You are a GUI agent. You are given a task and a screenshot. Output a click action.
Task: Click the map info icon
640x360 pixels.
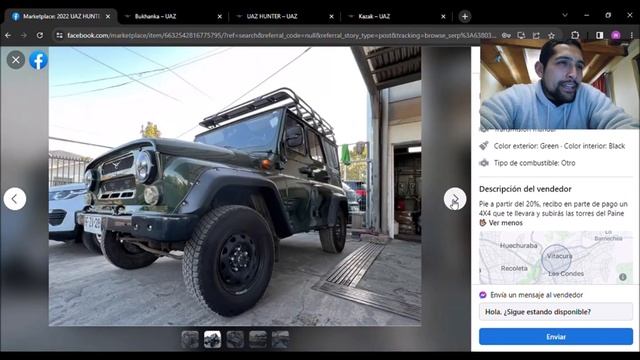(622, 277)
